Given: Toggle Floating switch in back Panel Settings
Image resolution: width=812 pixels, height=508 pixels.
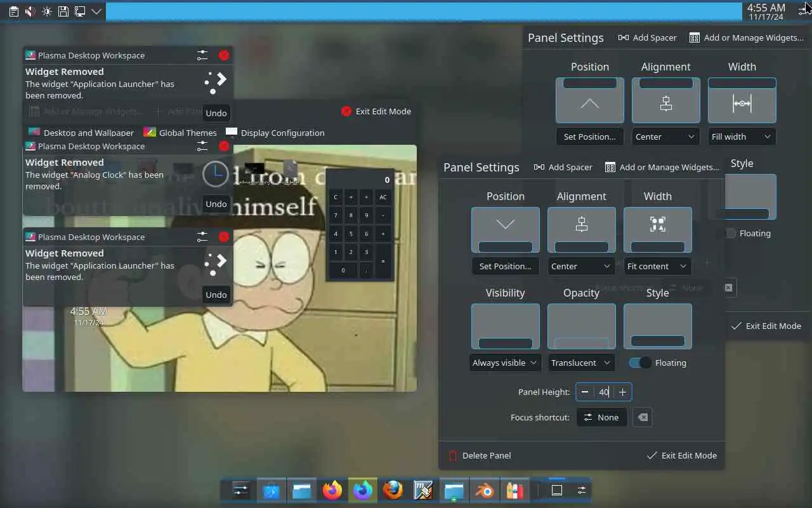Looking at the screenshot, I should [730, 233].
